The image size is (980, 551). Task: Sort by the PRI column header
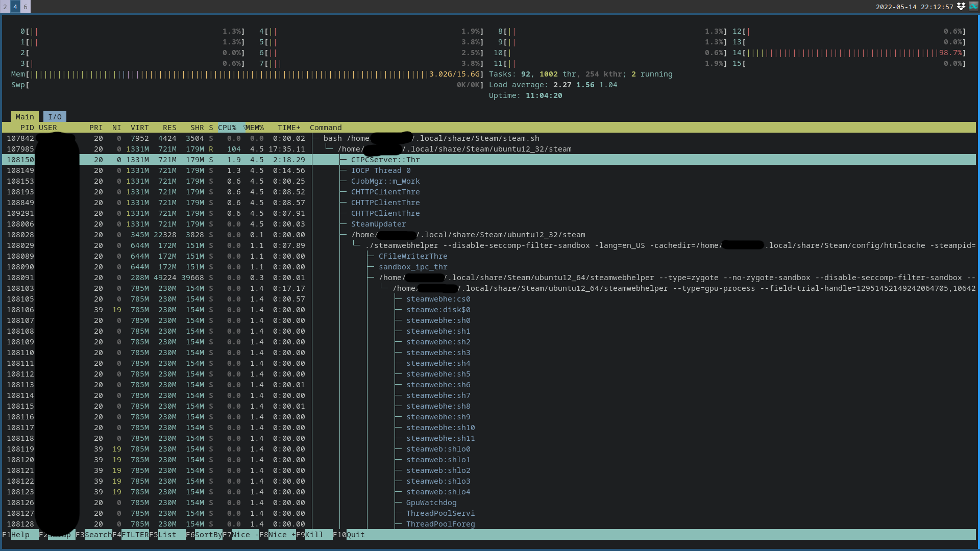click(x=95, y=128)
